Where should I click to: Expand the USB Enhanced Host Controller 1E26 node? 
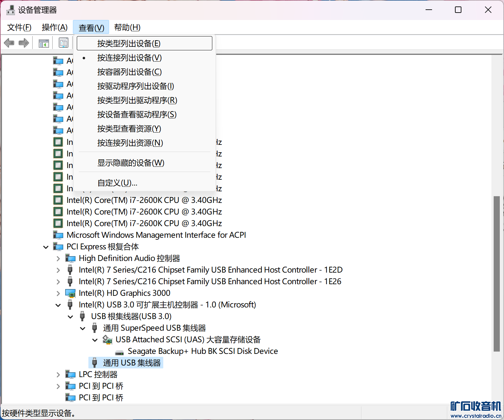(58, 282)
